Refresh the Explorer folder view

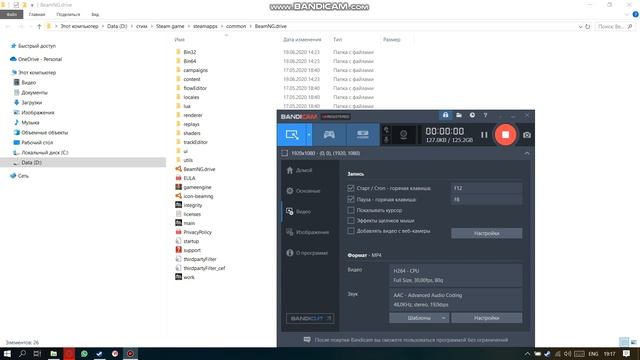[x=588, y=27]
